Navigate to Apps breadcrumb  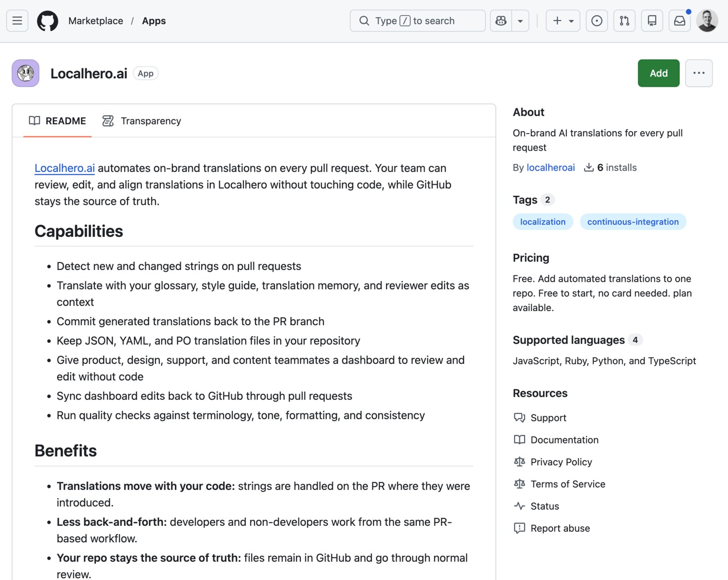click(x=154, y=21)
